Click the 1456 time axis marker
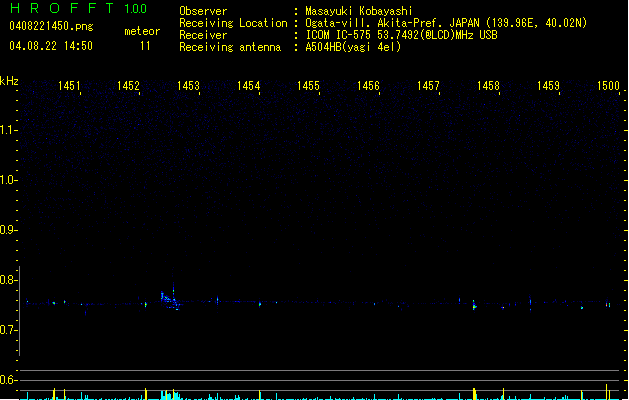This screenshot has width=629, height=400. tap(368, 86)
